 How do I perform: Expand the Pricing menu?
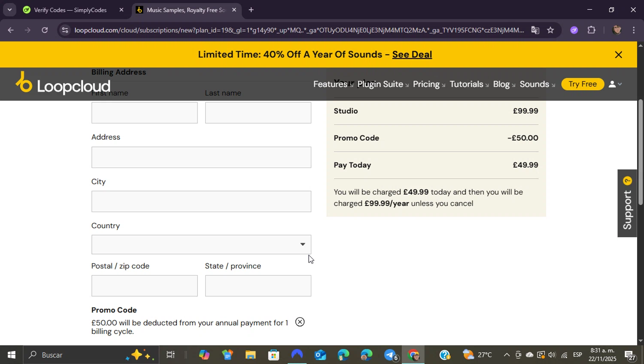click(x=429, y=84)
